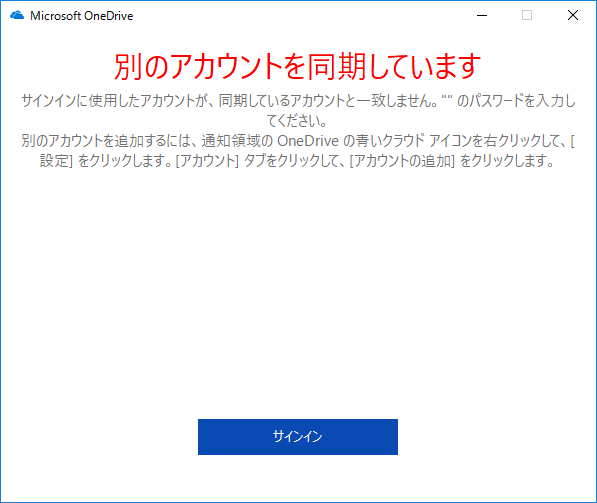Click the blank white area above サインイン button

298,293
